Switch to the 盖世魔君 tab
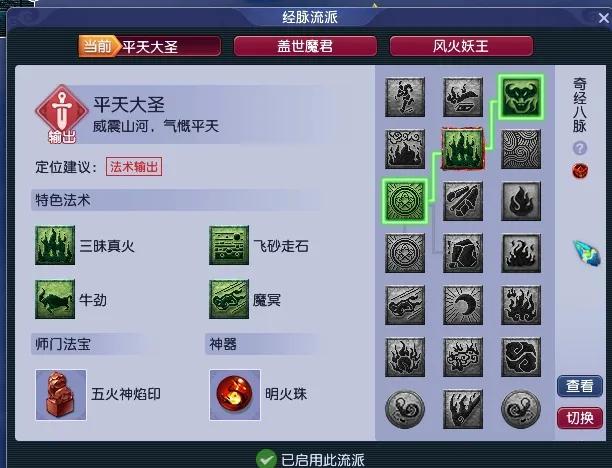 [x=305, y=46]
